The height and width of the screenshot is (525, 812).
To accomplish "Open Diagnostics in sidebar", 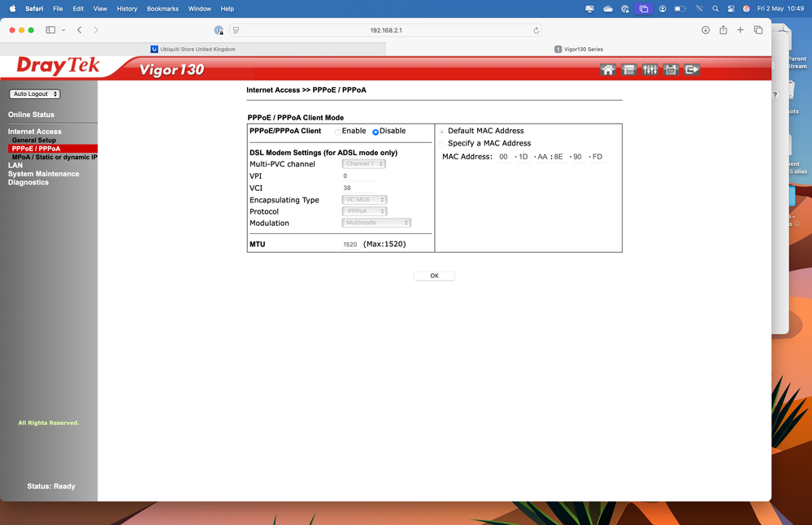I will click(28, 182).
